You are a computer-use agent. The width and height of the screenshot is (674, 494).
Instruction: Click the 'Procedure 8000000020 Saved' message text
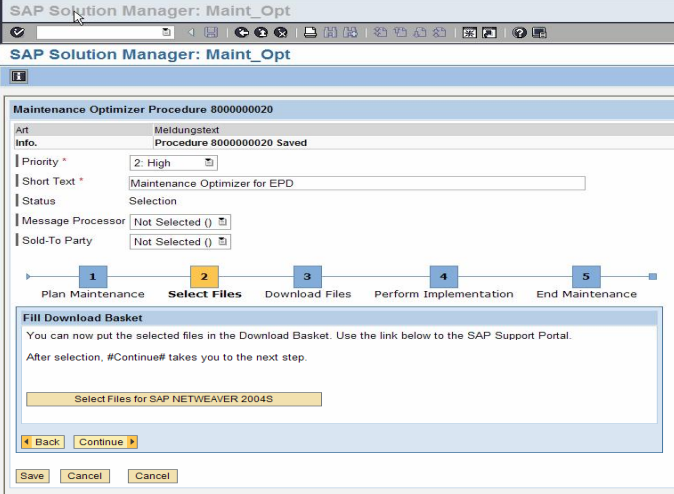tap(231, 143)
